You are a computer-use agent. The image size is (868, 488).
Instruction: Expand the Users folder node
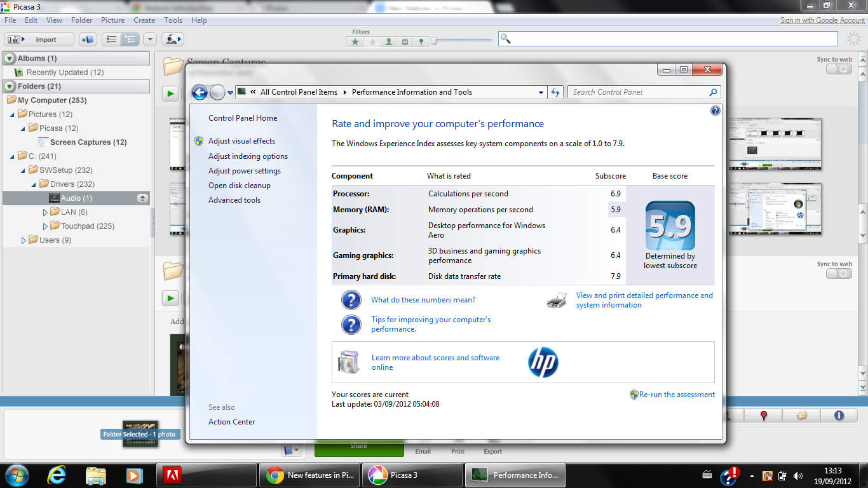24,240
